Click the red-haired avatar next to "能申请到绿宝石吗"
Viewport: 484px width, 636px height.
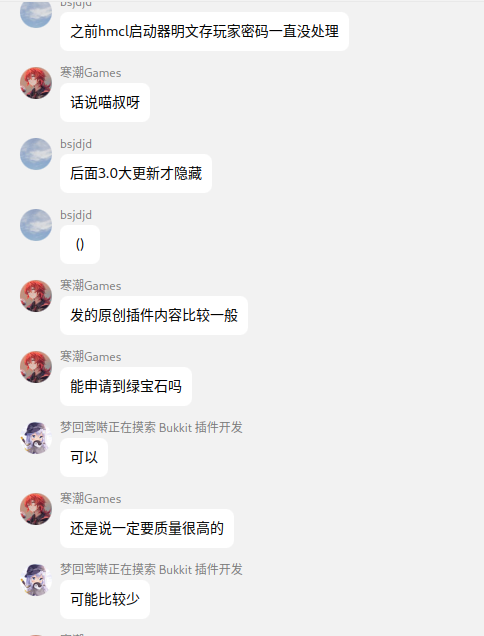coord(36,367)
